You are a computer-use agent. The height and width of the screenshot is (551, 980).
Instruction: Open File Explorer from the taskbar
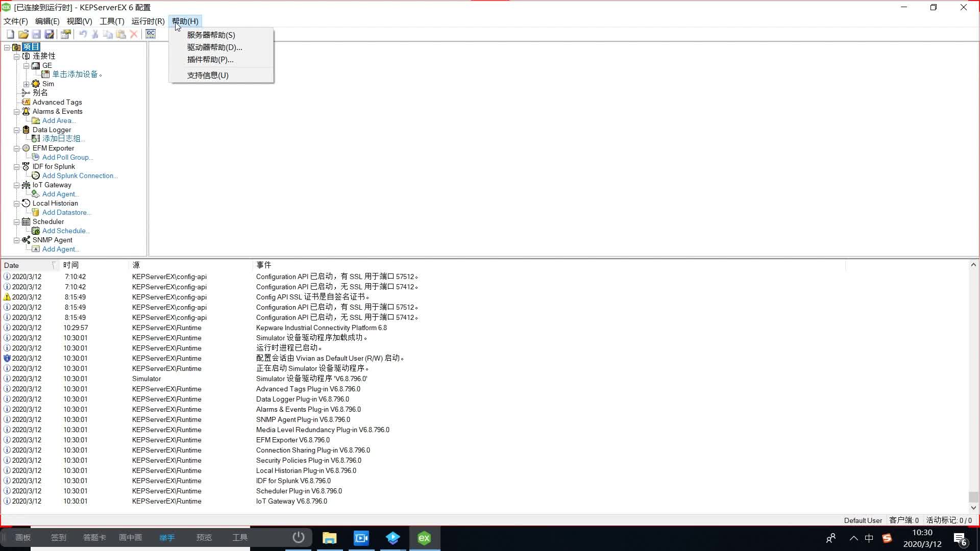330,538
